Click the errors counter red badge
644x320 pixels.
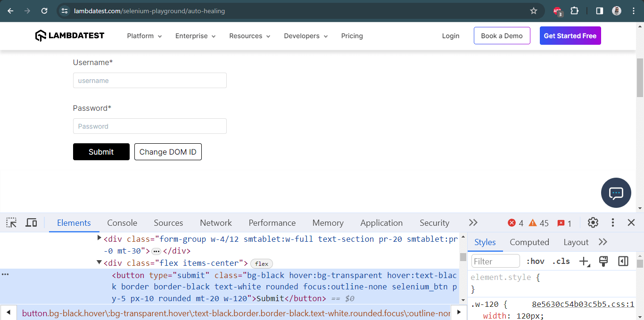[x=516, y=222]
